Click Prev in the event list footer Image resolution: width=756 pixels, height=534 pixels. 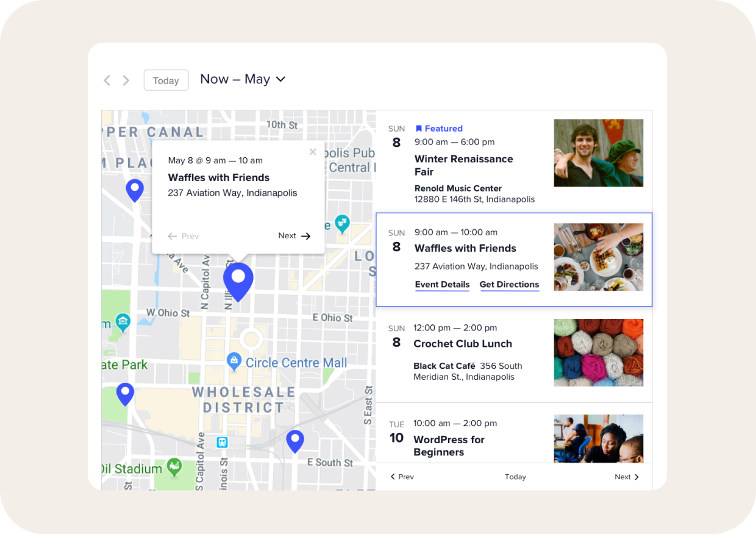(402, 477)
